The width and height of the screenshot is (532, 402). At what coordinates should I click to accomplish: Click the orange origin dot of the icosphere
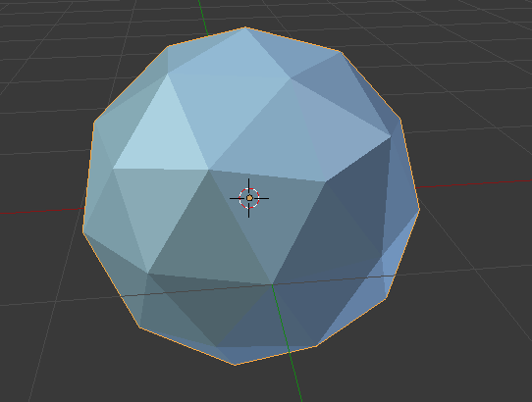(249, 198)
